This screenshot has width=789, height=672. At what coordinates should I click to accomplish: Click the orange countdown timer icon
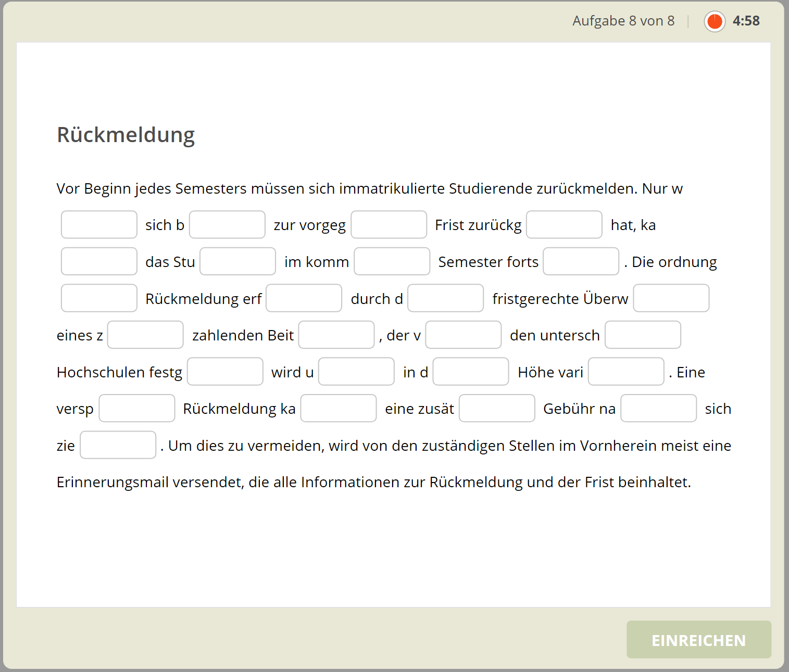click(x=715, y=21)
